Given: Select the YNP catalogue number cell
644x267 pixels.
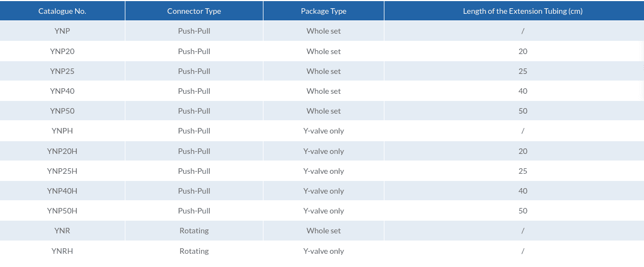Looking at the screenshot, I should (x=62, y=31).
